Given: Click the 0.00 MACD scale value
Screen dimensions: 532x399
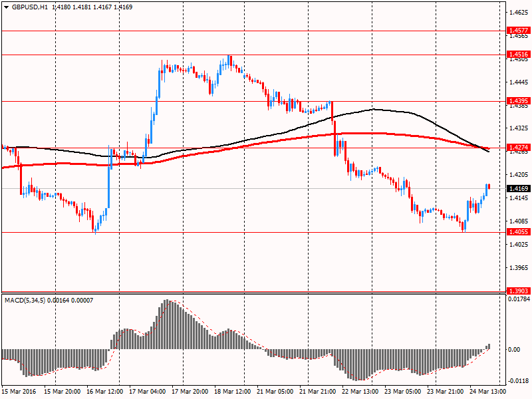Looking at the screenshot, I should pos(514,350).
